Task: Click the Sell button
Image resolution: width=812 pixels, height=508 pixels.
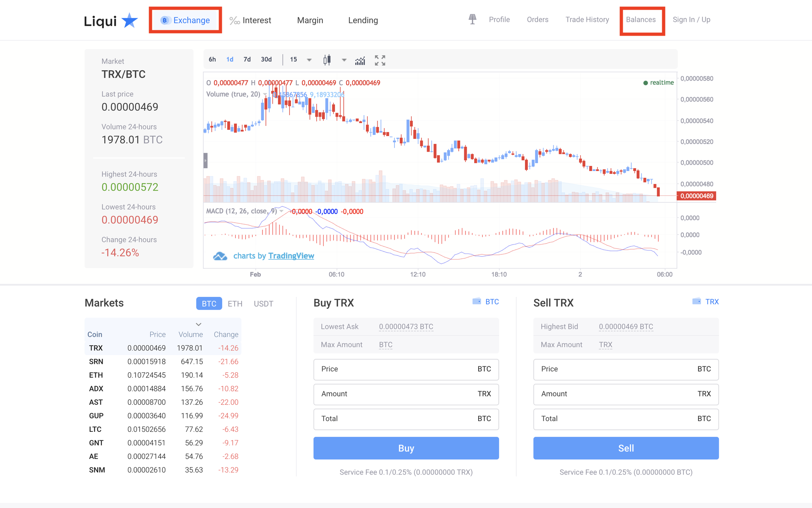Action: click(626, 448)
